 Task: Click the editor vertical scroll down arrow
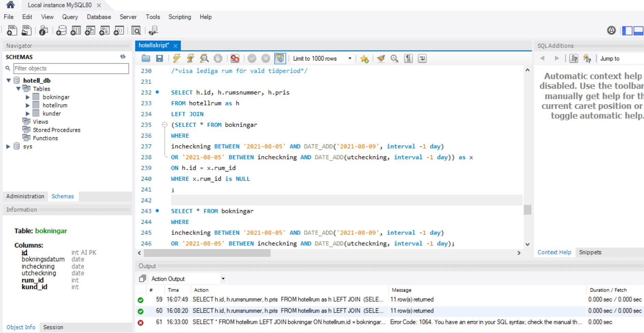click(x=527, y=244)
